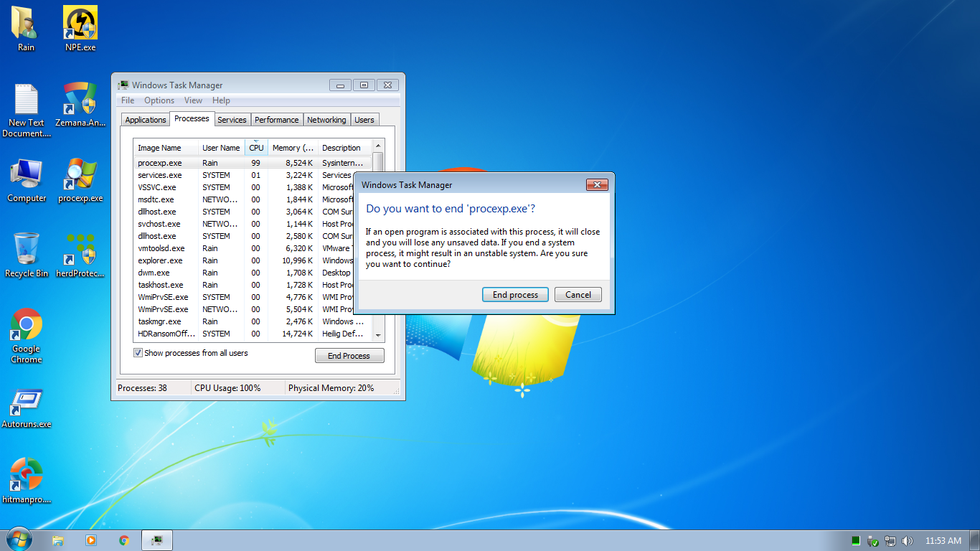The height and width of the screenshot is (551, 980).
Task: Toggle Show processes from all users checkbox
Action: pos(138,353)
